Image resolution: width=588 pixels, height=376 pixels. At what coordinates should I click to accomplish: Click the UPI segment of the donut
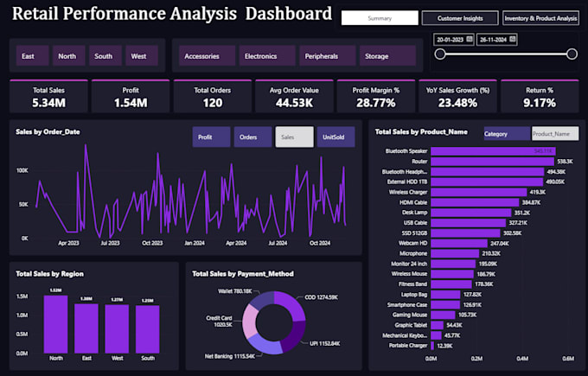296,338
